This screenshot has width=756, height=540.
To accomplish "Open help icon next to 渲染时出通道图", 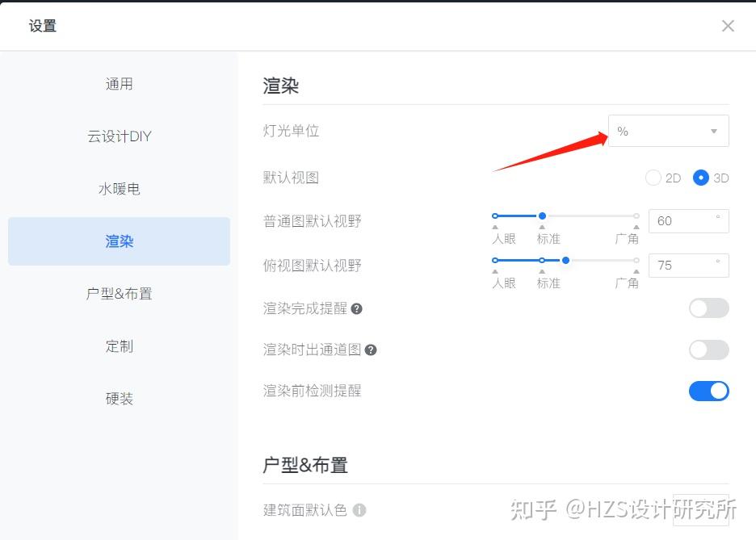I will (370, 350).
